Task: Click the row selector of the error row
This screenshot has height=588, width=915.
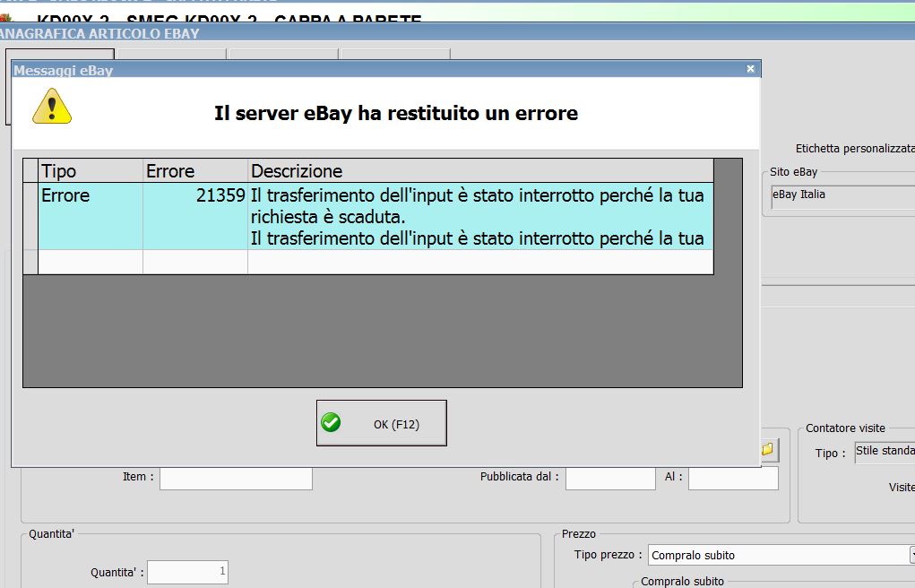Action: 30,216
